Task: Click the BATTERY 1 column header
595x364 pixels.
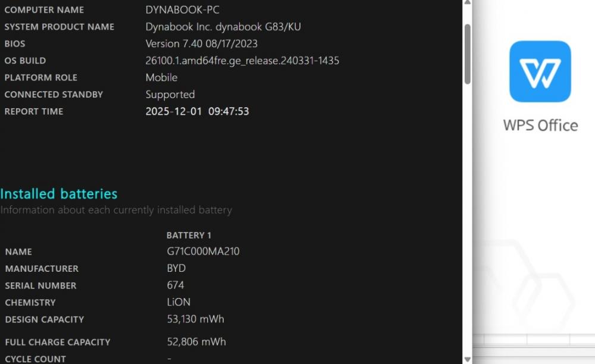Action: click(189, 236)
